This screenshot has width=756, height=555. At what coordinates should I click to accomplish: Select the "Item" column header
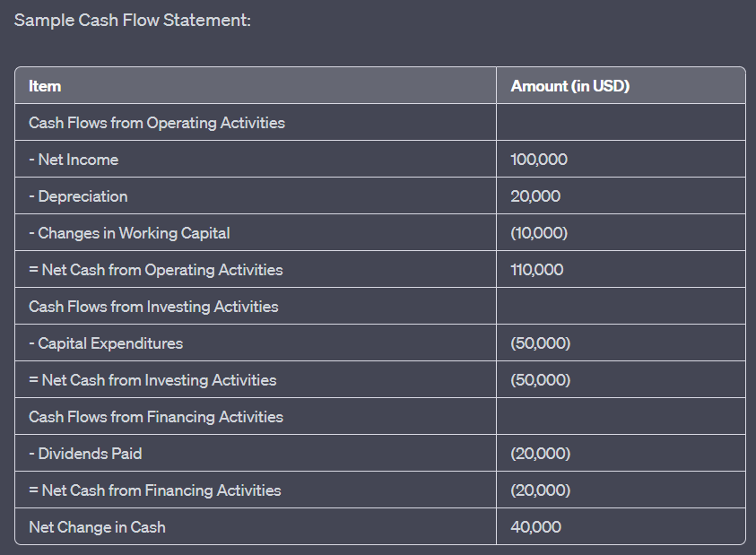pos(45,86)
